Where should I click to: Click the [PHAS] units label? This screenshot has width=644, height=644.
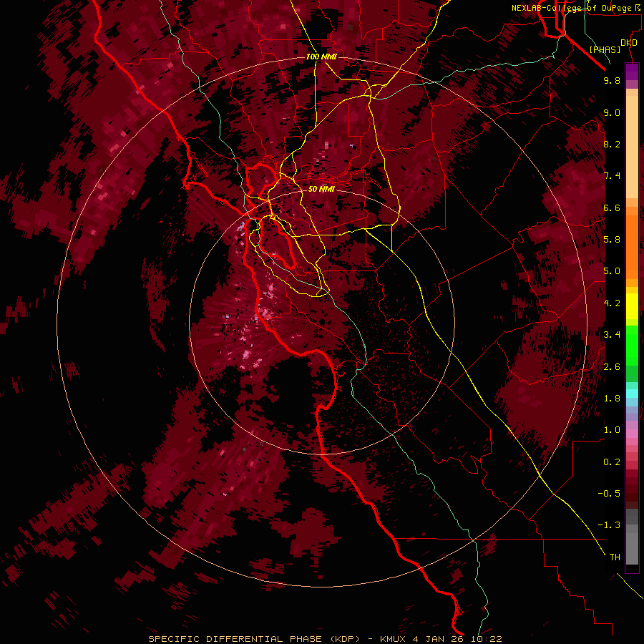tap(605, 49)
